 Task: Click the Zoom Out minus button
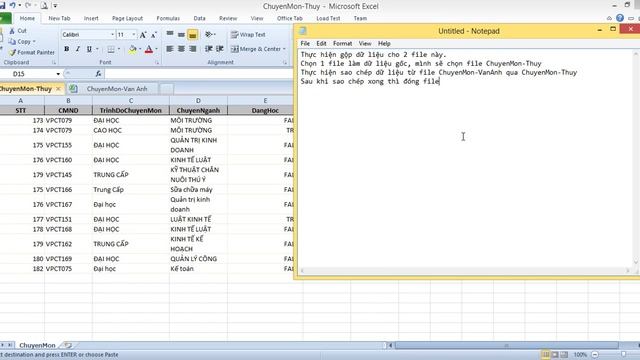(x=595, y=355)
